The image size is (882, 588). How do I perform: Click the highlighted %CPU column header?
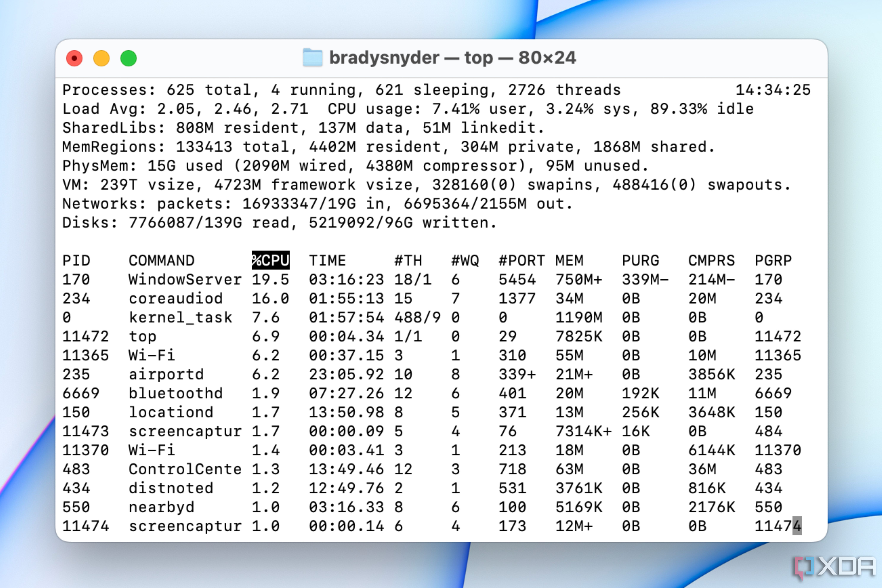[x=270, y=260]
